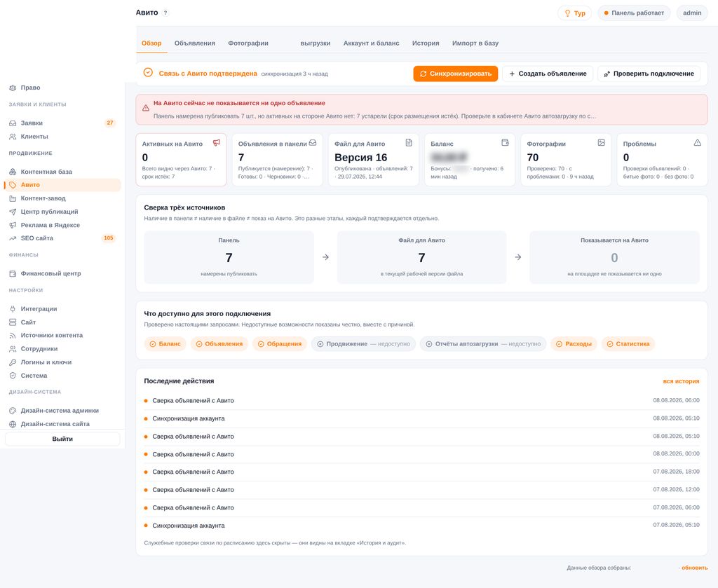Click the Проверить подключение button
Image resolution: width=718 pixels, height=588 pixels.
click(649, 74)
